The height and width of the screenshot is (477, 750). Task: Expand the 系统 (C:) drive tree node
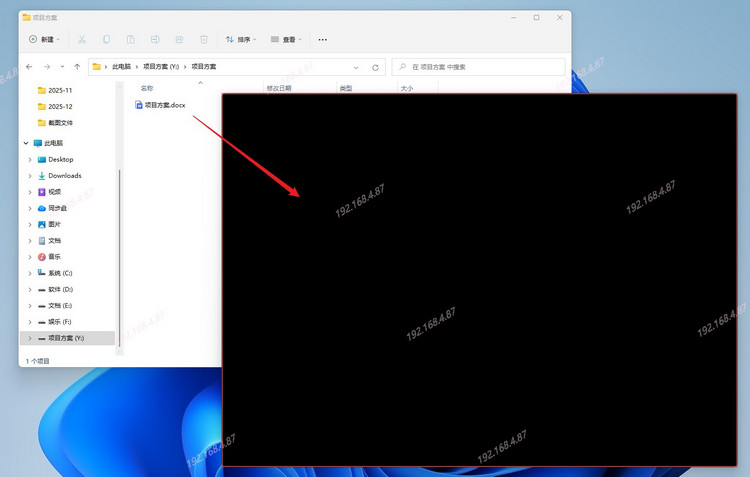(x=30, y=273)
